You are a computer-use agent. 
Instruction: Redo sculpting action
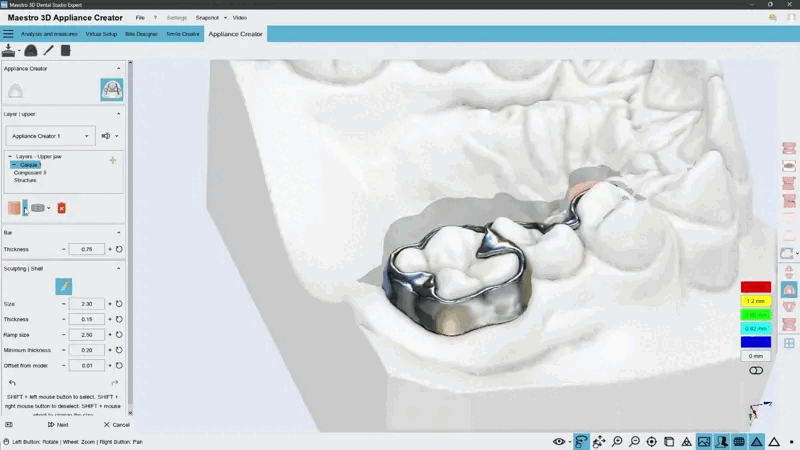115,383
